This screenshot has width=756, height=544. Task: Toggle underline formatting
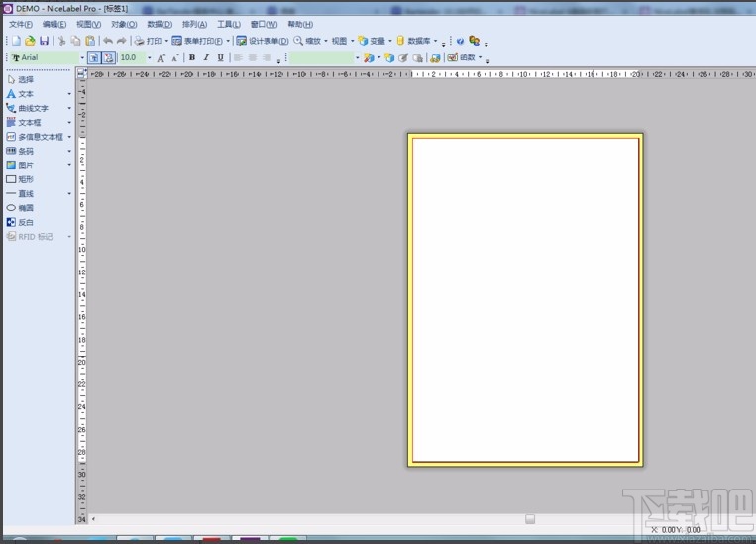(x=220, y=57)
